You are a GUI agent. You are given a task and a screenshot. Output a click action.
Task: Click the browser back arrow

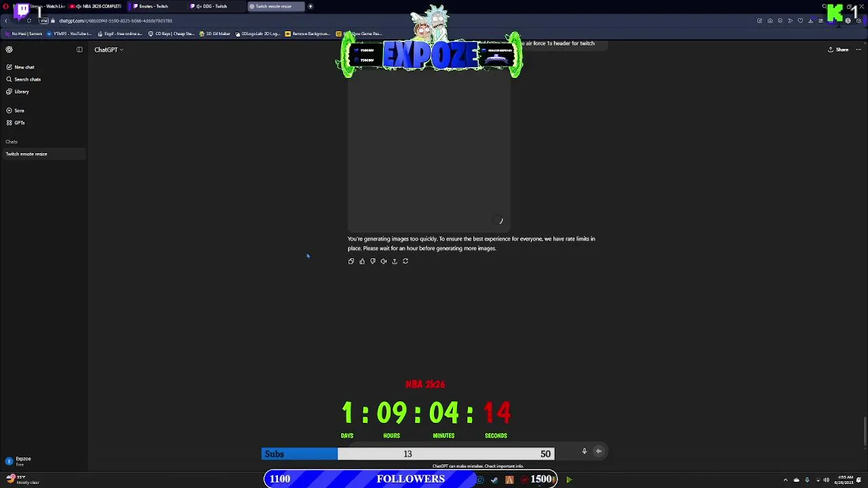tap(6, 20)
